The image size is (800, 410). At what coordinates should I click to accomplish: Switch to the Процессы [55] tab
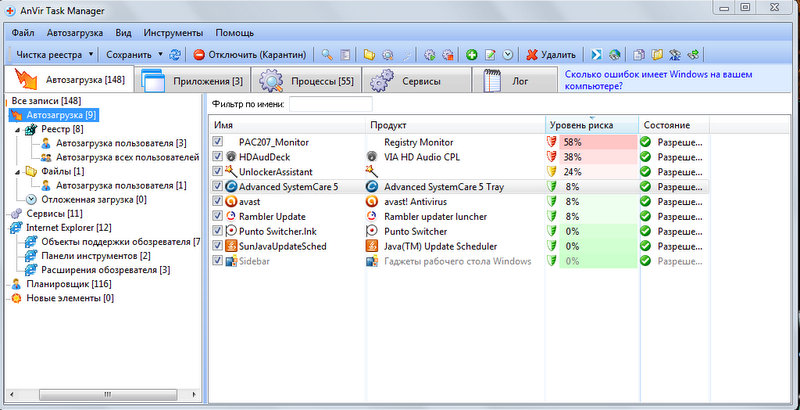click(x=306, y=81)
